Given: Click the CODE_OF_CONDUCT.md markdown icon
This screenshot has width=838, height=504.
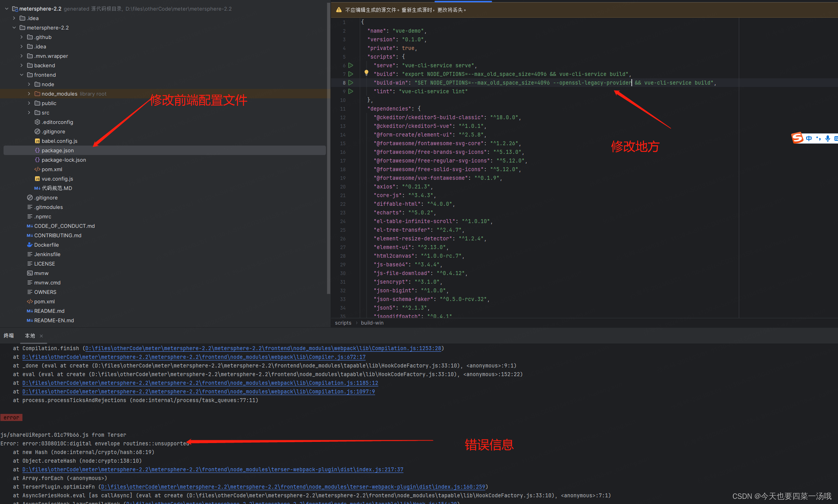Looking at the screenshot, I should 30,226.
